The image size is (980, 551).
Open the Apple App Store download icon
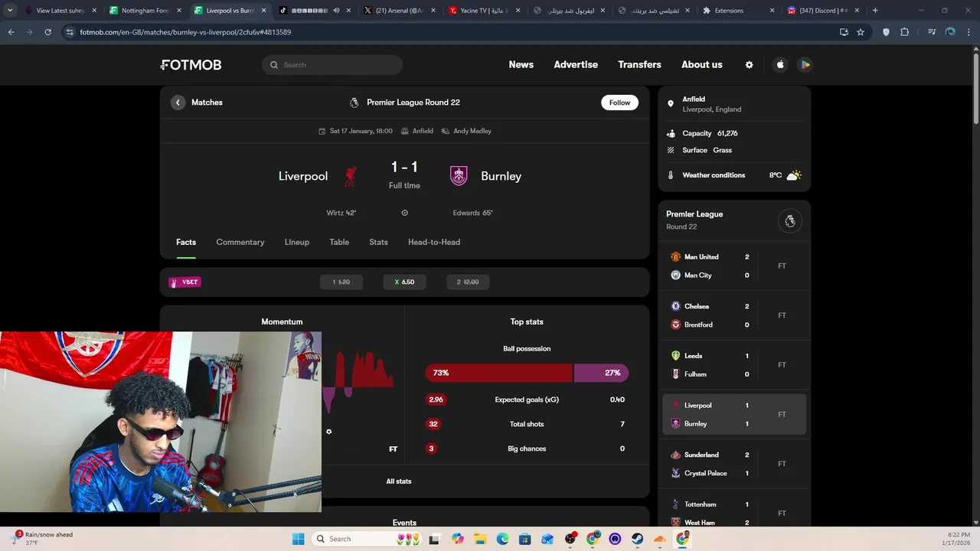click(780, 65)
